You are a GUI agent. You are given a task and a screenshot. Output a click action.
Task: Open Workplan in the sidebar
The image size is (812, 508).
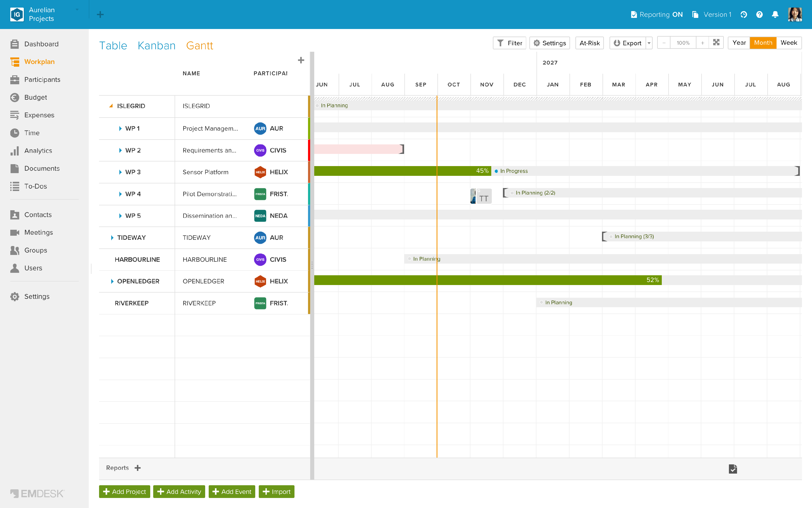[x=39, y=62]
